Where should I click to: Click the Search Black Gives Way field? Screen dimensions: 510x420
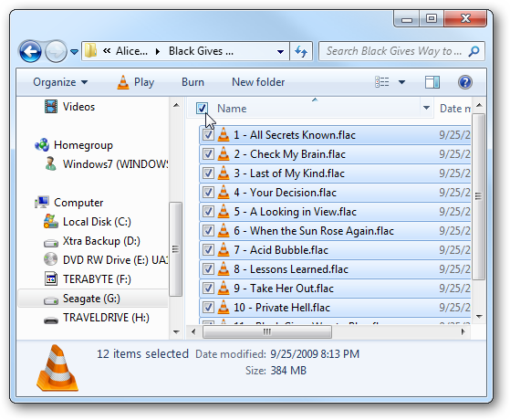(x=394, y=51)
